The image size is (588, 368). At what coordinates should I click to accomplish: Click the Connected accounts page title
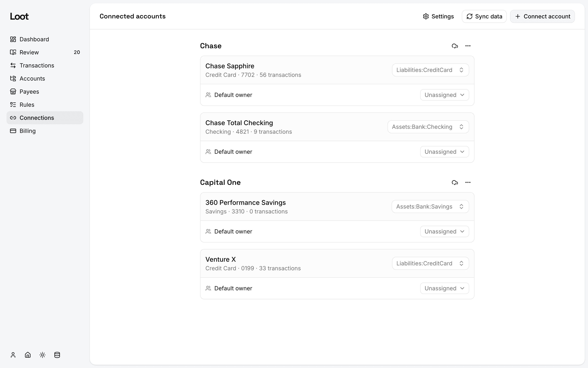pyautogui.click(x=133, y=16)
